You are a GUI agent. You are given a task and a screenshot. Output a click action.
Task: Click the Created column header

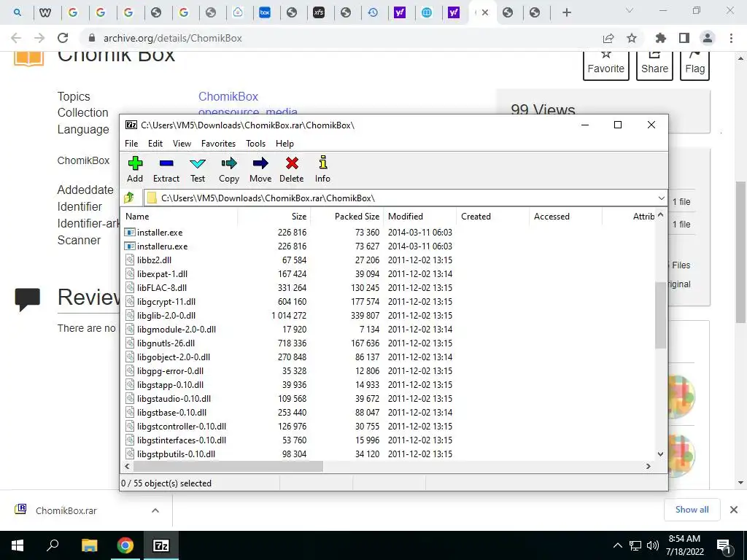(x=492, y=216)
